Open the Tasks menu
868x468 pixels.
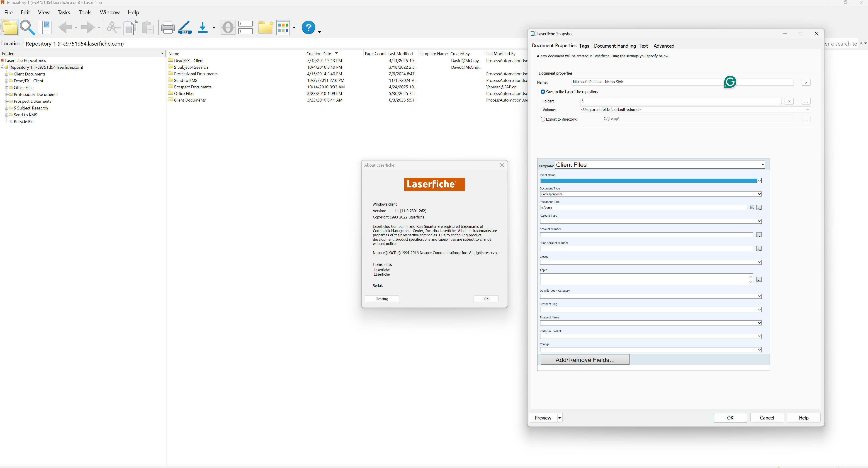coord(64,12)
